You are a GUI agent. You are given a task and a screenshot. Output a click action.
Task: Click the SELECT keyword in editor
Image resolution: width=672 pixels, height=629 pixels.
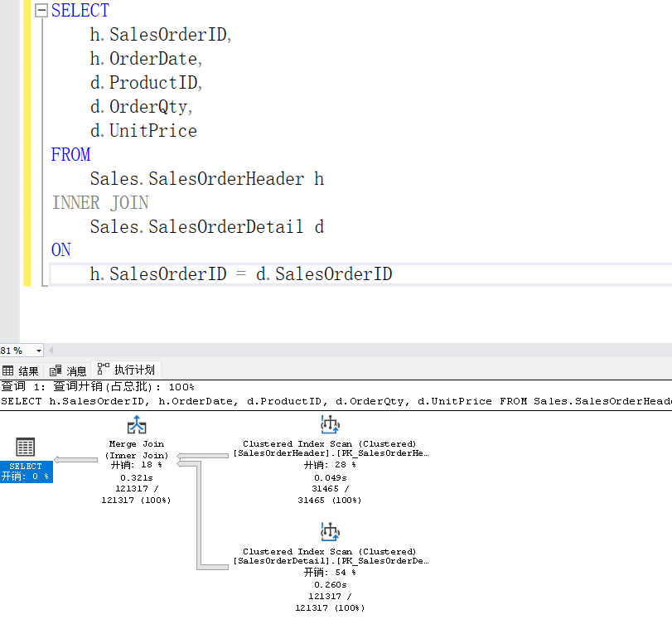coord(80,10)
